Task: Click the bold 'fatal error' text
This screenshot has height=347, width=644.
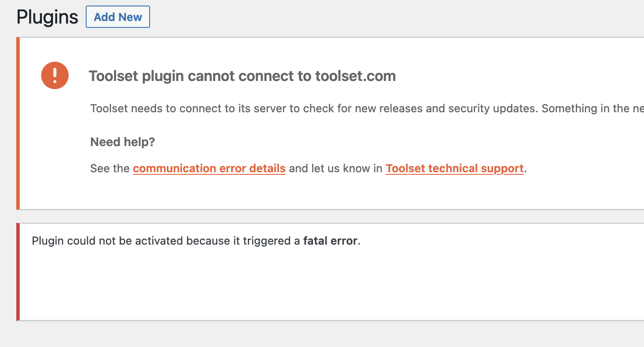Action: (330, 241)
